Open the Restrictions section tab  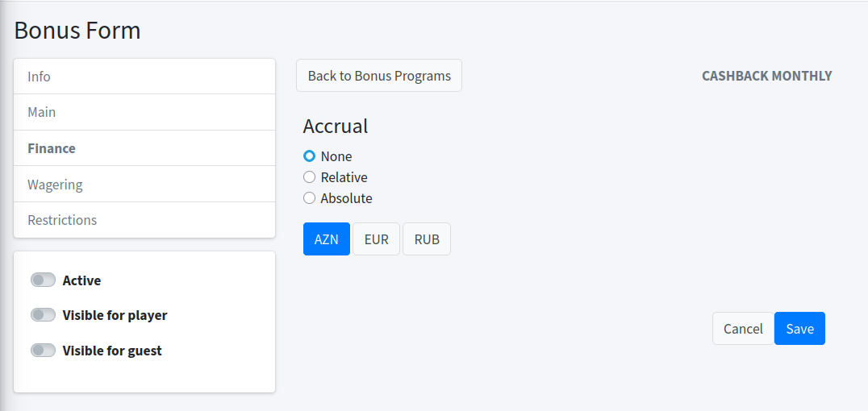144,220
